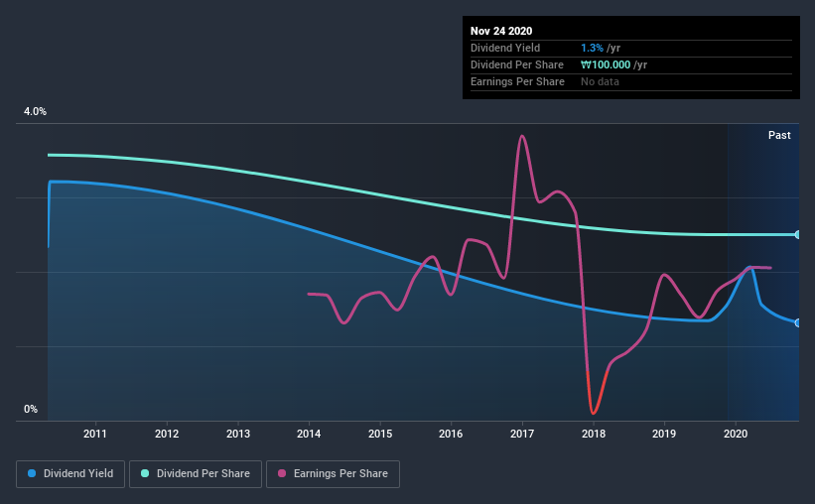Image resolution: width=815 pixels, height=504 pixels.
Task: Toggle the Dividend Yield legend button
Action: pyautogui.click(x=70, y=474)
